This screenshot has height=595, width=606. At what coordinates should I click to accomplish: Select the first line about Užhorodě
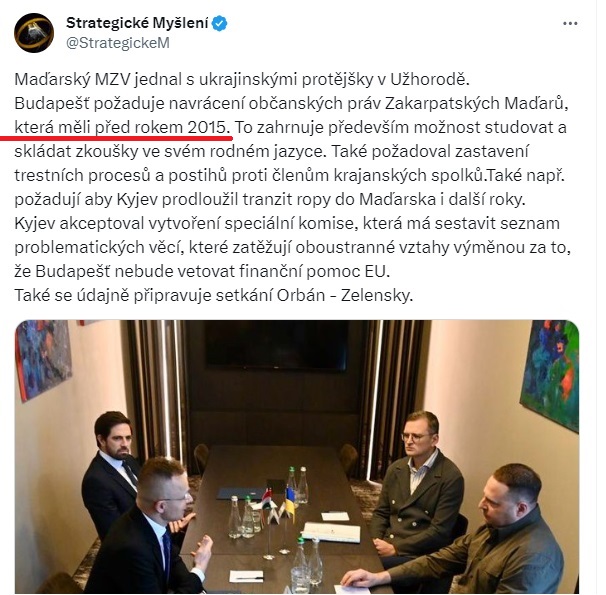(242, 79)
